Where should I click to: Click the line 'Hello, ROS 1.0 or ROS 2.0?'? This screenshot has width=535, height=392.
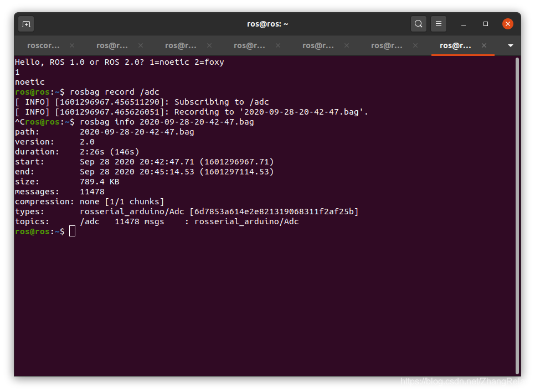click(80, 62)
